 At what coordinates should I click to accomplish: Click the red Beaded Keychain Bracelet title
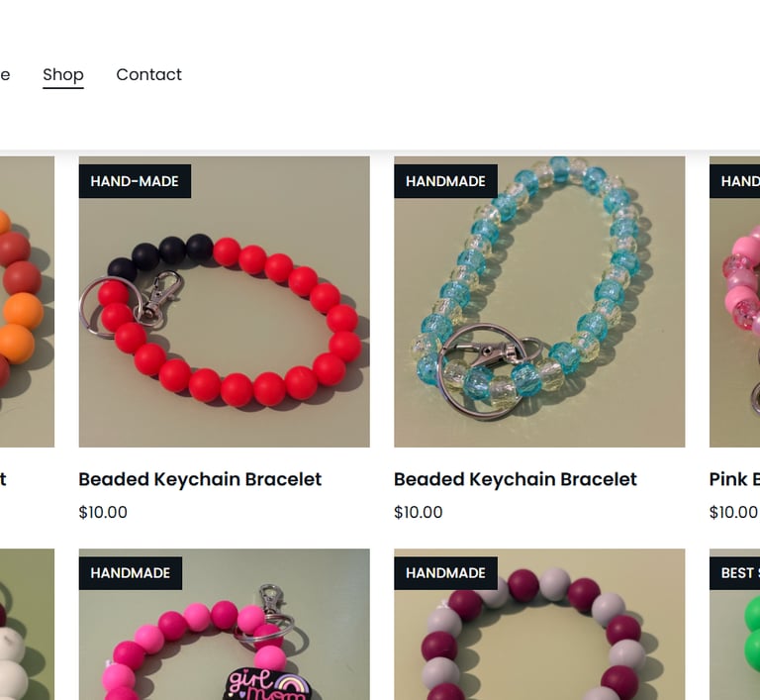pos(200,479)
